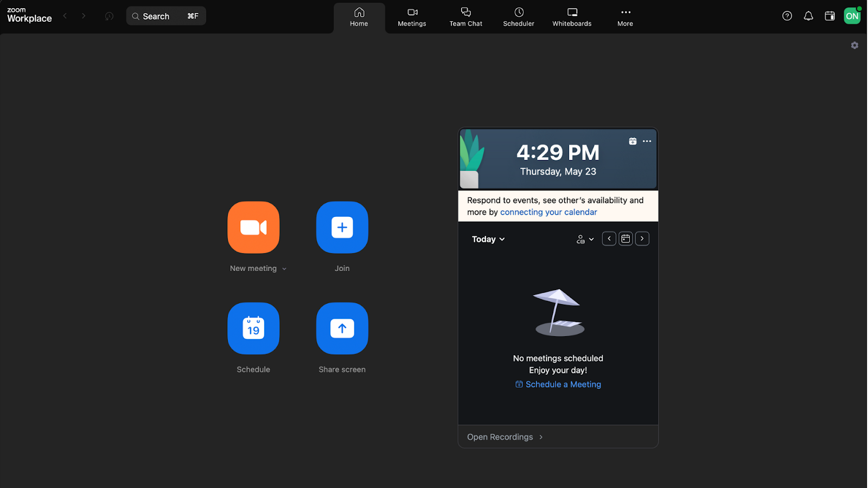868x488 pixels.
Task: Jump to today with calendar icon
Action: 626,239
